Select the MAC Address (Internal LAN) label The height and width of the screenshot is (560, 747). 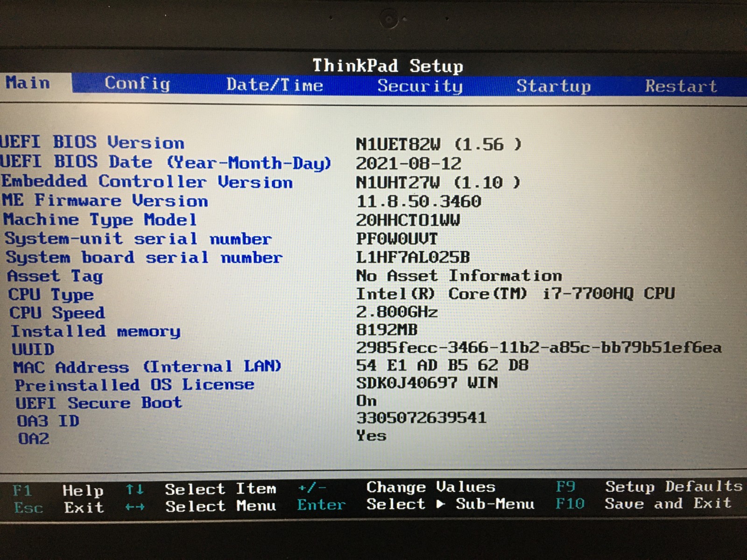(x=147, y=366)
